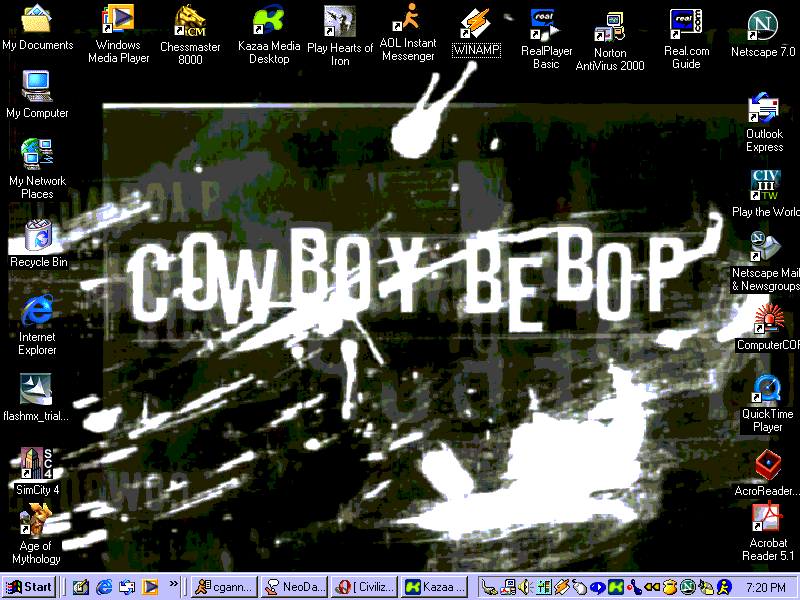Click the mouse tray icon

[x=580, y=587]
